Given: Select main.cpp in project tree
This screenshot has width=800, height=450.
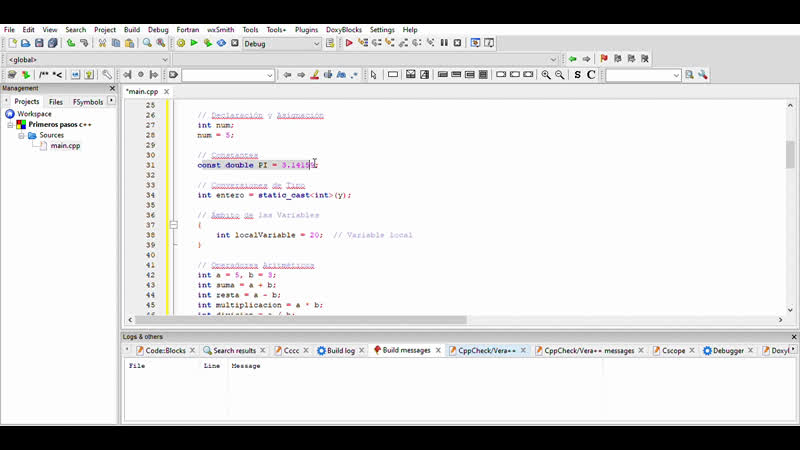Looking at the screenshot, I should [x=65, y=146].
